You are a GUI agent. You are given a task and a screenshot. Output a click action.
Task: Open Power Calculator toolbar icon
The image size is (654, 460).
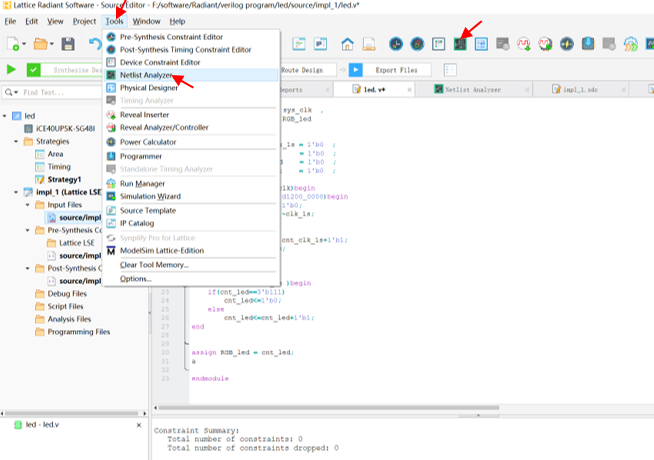tap(566, 44)
